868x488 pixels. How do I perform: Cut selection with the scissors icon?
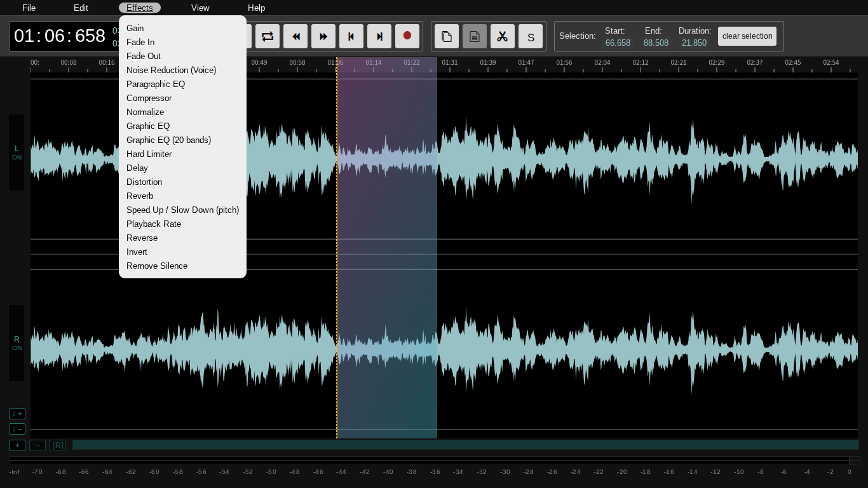(x=503, y=36)
